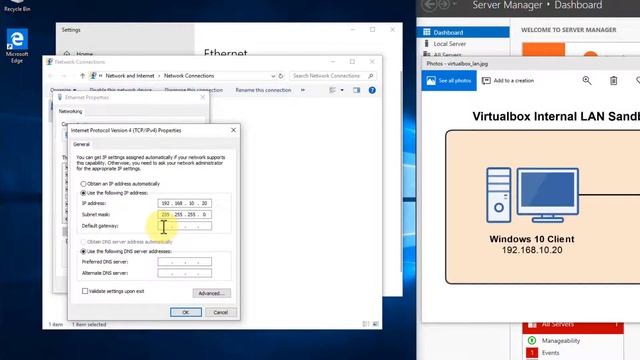Screen dimensions: 640x360
Task: Select Dashboard in Server Manager
Action: click(x=463, y=32)
